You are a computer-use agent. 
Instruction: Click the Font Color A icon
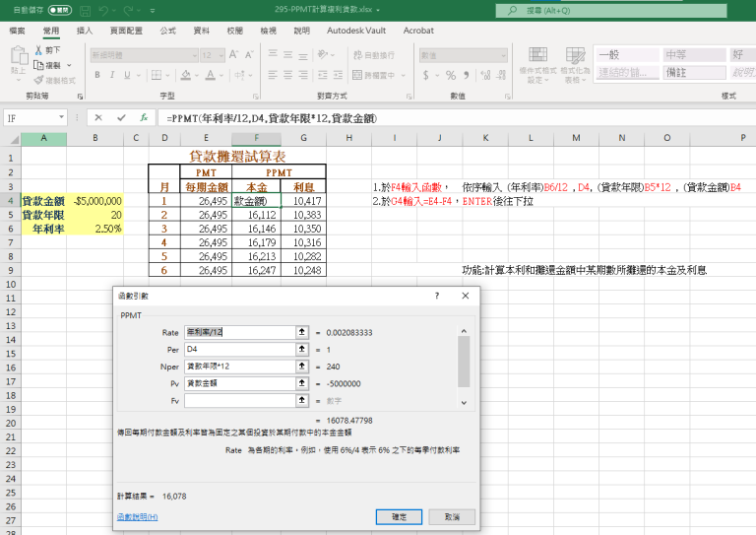tap(211, 75)
